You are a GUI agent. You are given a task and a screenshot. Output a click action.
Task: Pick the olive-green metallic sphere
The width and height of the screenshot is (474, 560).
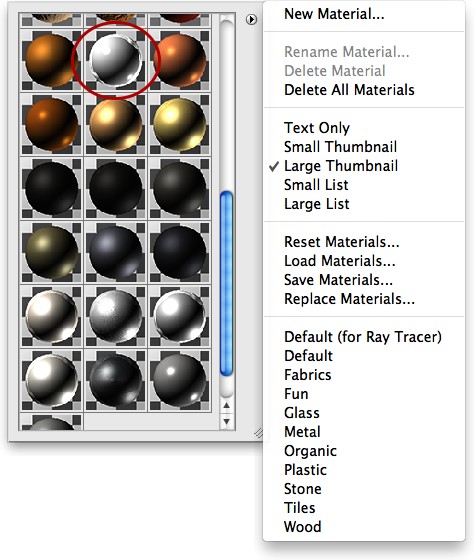tap(51, 252)
